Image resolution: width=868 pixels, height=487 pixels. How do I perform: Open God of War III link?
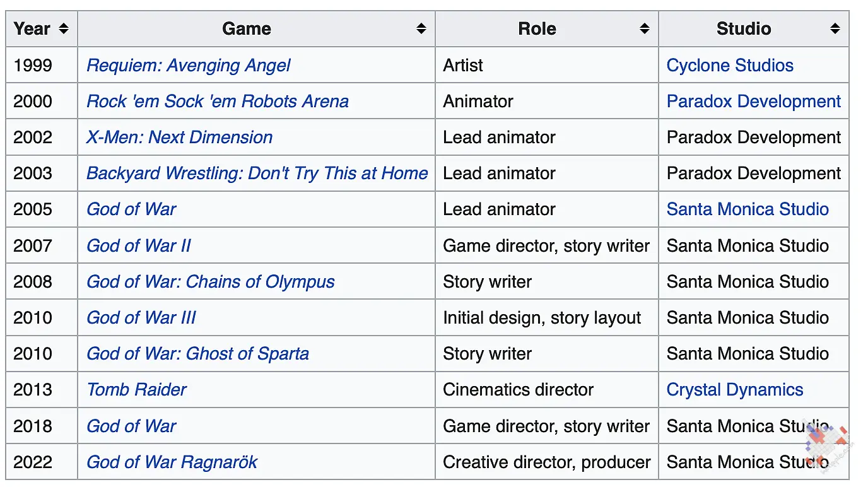(x=141, y=318)
